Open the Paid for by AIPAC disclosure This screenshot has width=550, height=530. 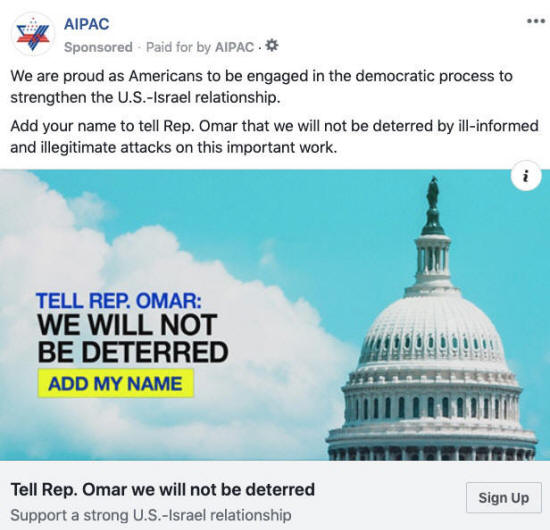tap(200, 47)
